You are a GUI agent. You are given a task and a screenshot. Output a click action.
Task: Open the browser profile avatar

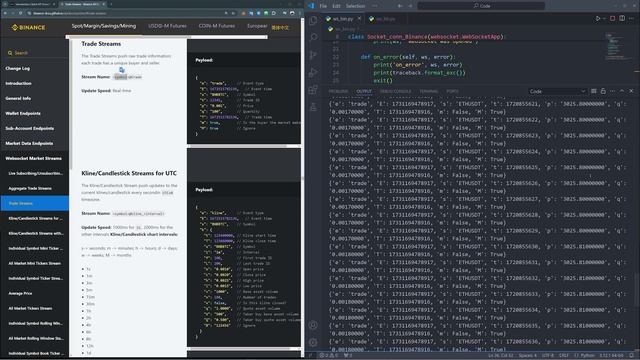tap(292, 13)
